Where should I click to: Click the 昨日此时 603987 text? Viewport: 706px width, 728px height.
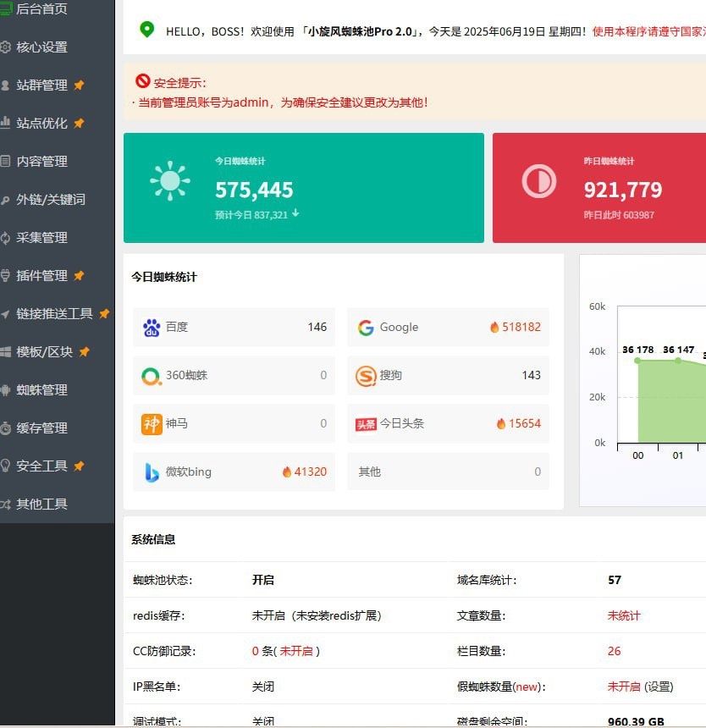click(619, 215)
